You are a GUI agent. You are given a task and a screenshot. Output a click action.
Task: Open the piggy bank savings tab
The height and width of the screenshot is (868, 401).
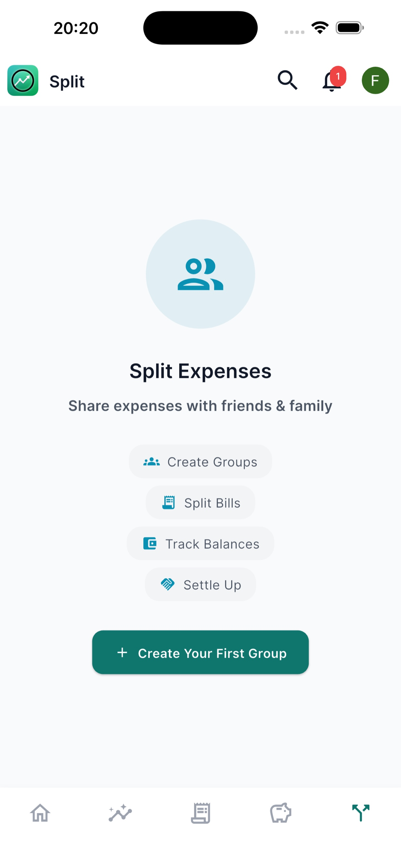[280, 813]
